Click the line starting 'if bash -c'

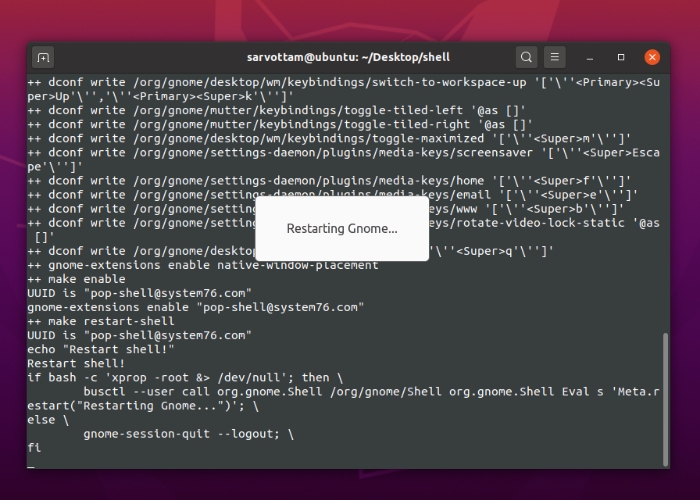185,377
